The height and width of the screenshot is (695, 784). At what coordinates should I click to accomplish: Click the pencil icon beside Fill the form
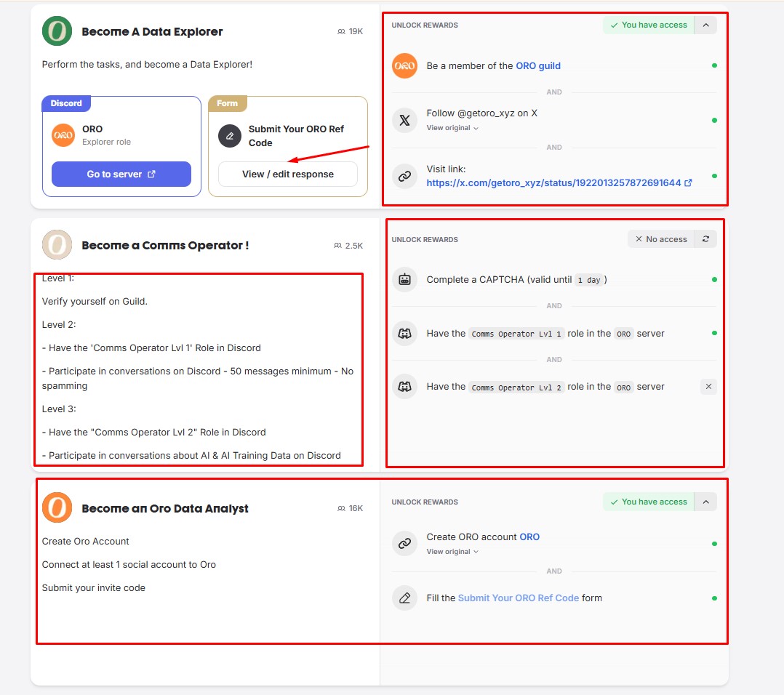click(404, 598)
